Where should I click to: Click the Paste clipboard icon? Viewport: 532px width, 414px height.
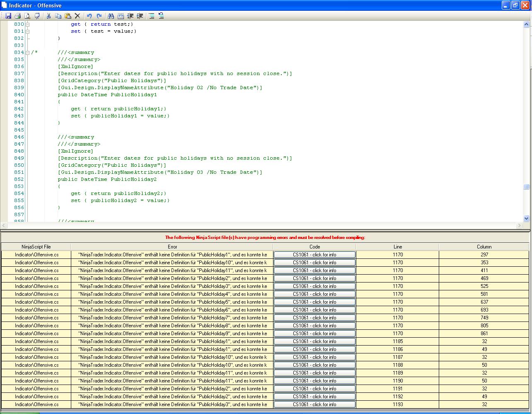[68, 16]
